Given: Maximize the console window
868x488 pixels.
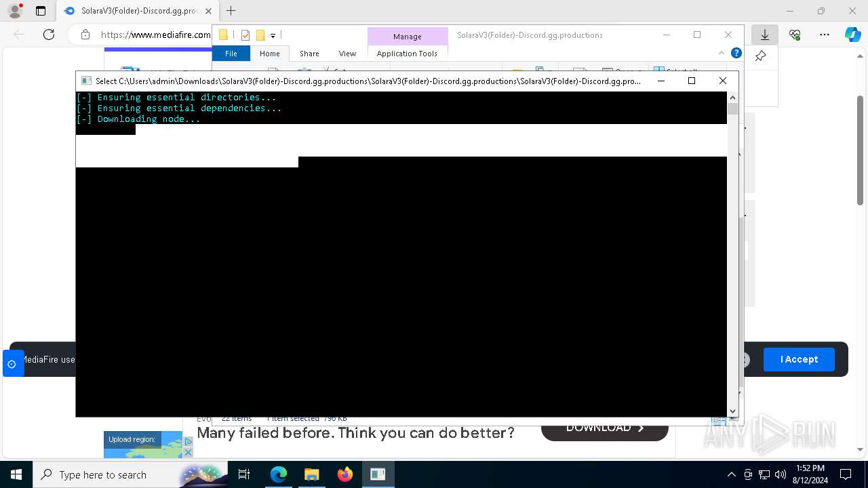Looking at the screenshot, I should click(692, 81).
